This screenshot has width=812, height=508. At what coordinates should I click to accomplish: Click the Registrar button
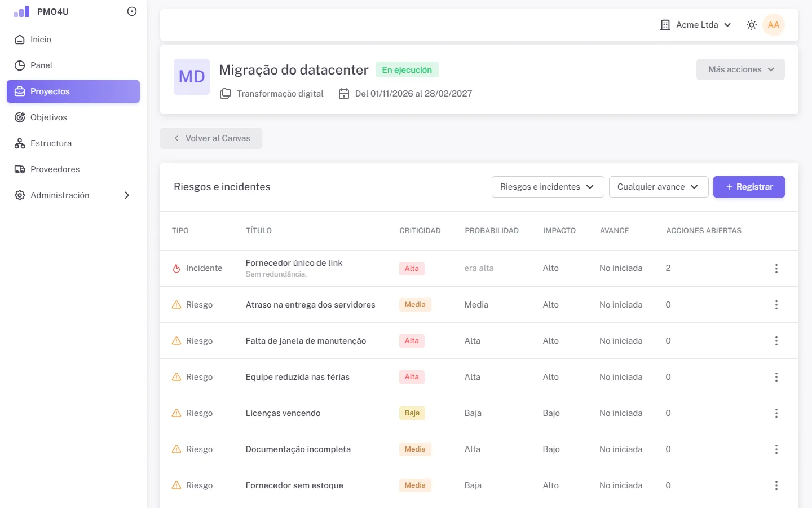click(749, 187)
